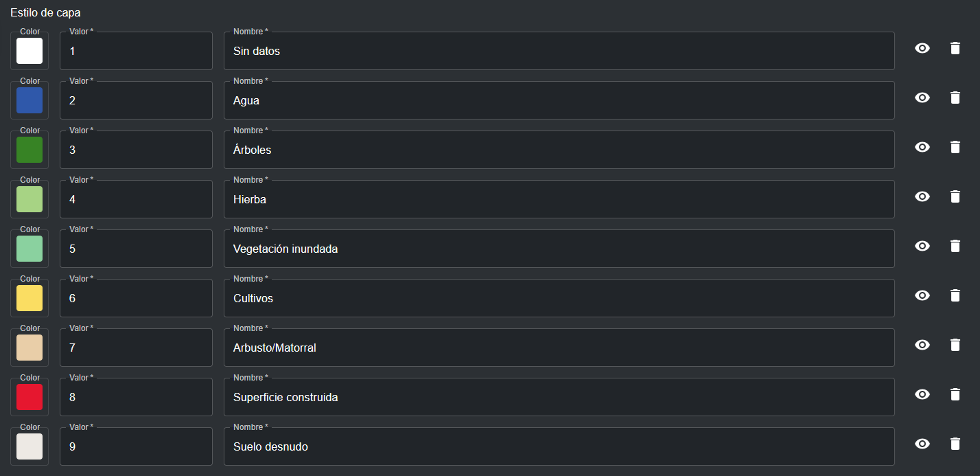Viewport: 980px width, 476px height.
Task: Delete the Hierba row
Action: coord(955,196)
